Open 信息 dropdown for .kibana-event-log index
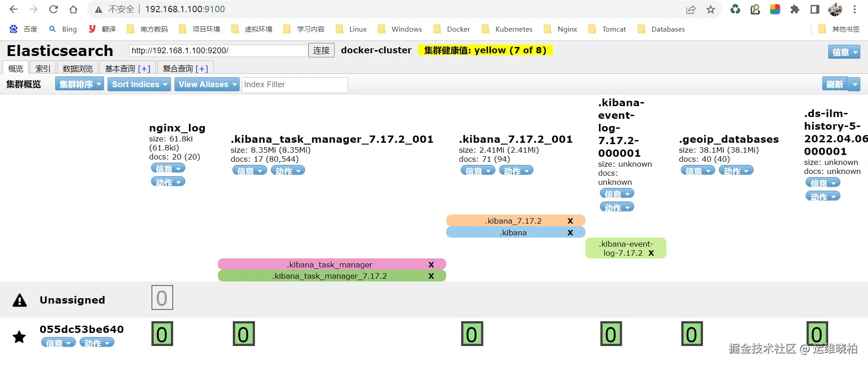The height and width of the screenshot is (365, 868). (x=617, y=194)
